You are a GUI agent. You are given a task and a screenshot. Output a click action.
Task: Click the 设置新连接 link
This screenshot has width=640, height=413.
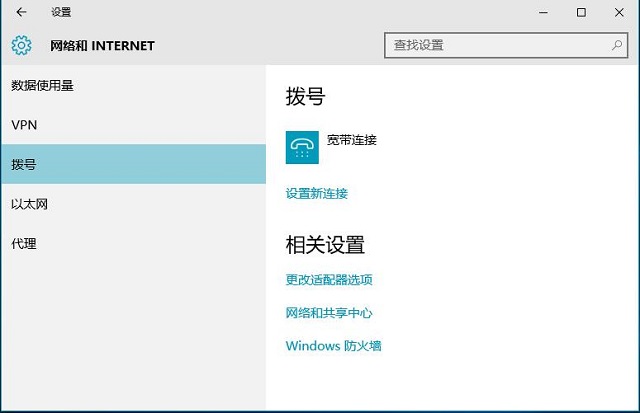click(x=316, y=193)
